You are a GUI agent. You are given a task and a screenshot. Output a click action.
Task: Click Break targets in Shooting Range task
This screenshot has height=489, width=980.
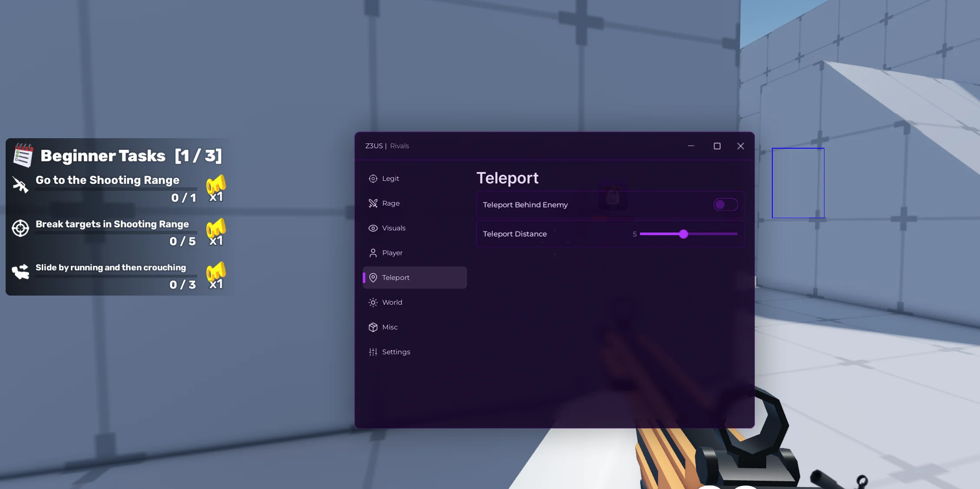[112, 224]
